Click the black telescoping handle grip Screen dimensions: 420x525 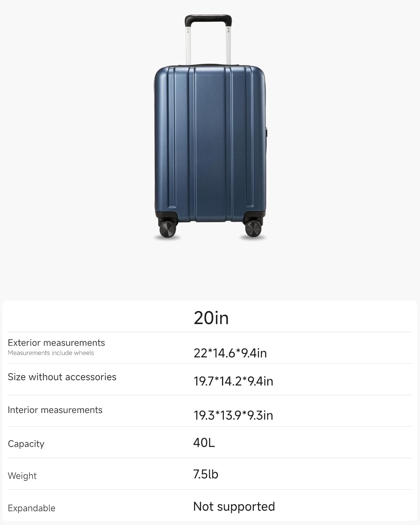tap(208, 19)
